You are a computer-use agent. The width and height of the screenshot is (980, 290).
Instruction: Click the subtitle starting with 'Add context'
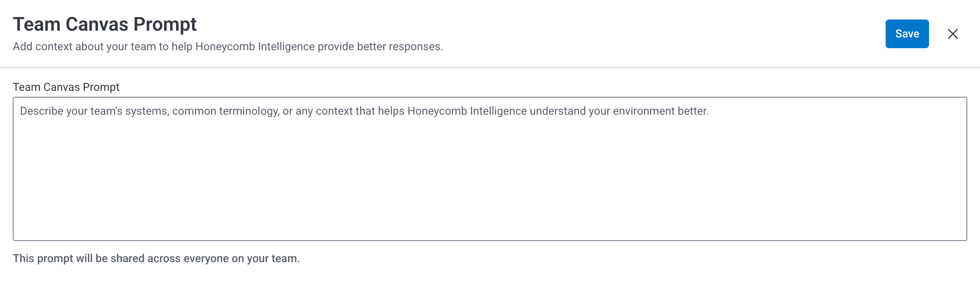click(227, 47)
